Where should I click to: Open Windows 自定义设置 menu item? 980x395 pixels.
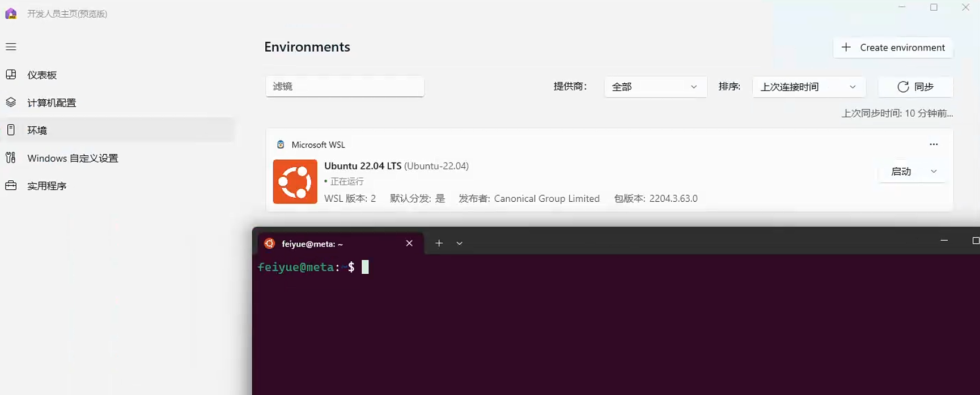[x=73, y=158]
